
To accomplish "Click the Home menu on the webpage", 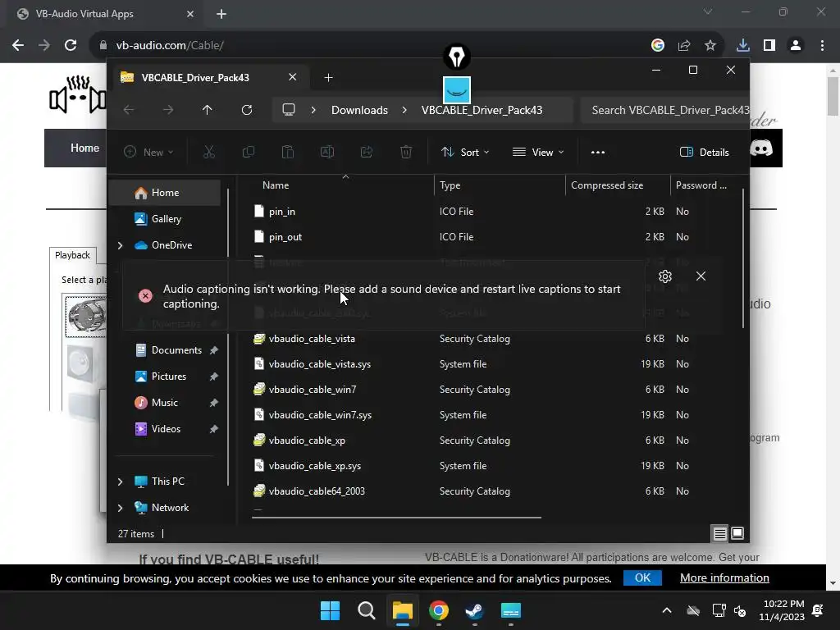I will pyautogui.click(x=84, y=148).
